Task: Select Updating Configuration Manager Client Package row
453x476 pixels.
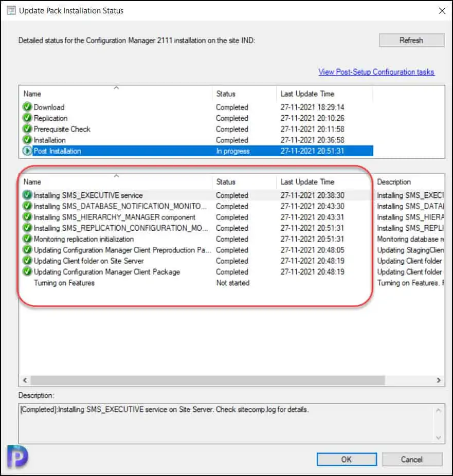Action: (232, 271)
